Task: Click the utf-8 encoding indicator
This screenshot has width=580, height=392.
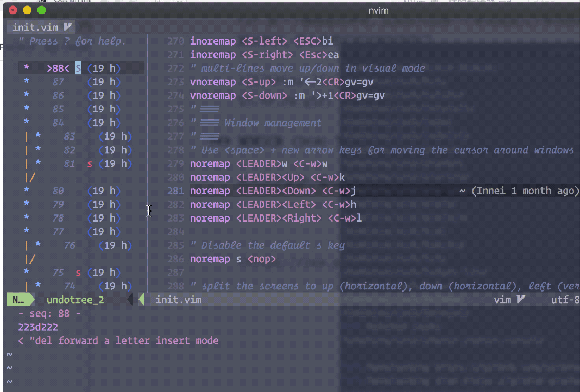Action: pyautogui.click(x=565, y=300)
